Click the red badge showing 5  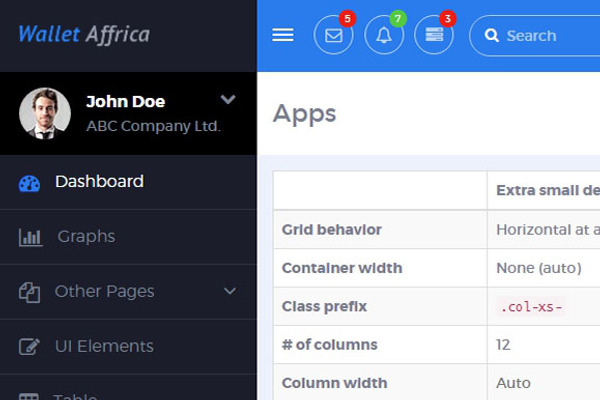pyautogui.click(x=347, y=18)
